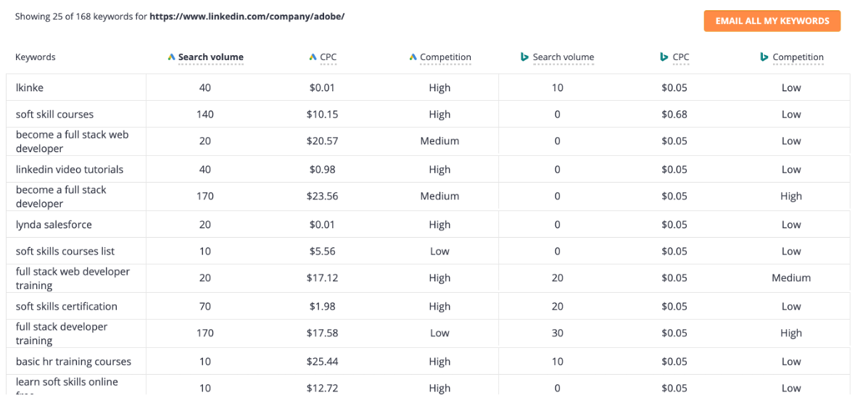868x395 pixels.
Task: Click the Bing icon beside Competition
Action: click(x=764, y=57)
